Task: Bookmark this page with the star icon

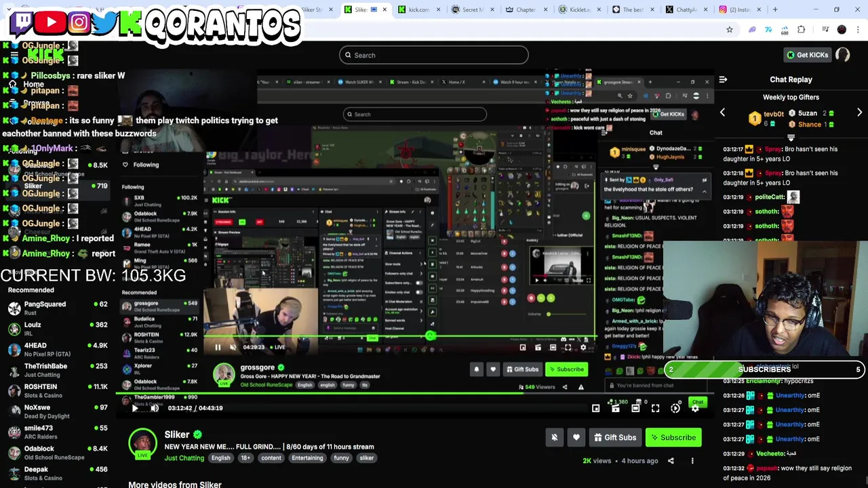Action: click(x=730, y=30)
